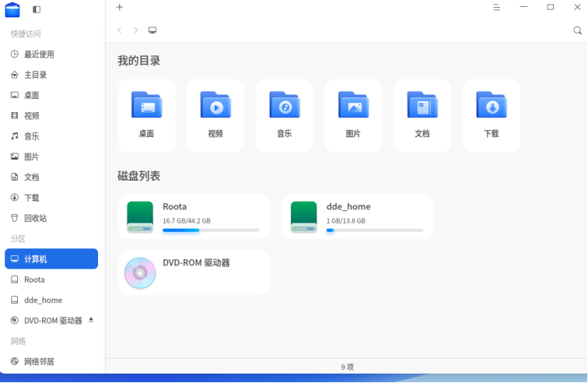Viewport: 588px width, 383px height.
Task: Click the computer icon in address bar
Action: tap(152, 30)
